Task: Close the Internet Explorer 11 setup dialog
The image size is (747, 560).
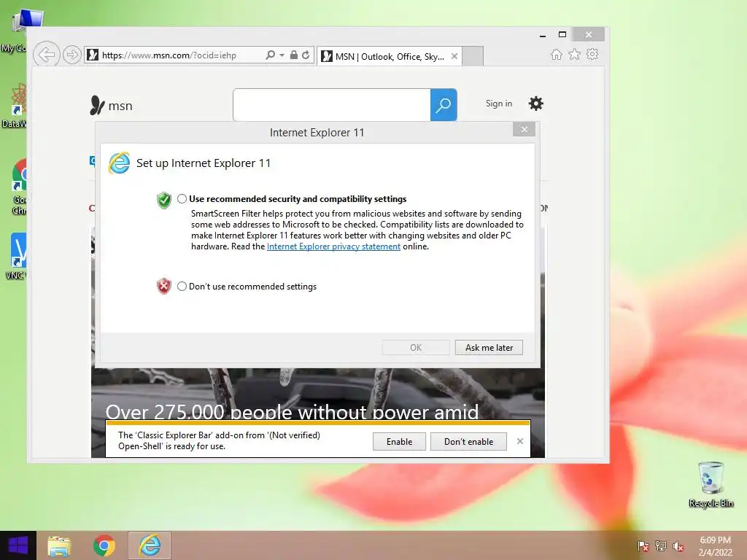Action: coord(524,129)
